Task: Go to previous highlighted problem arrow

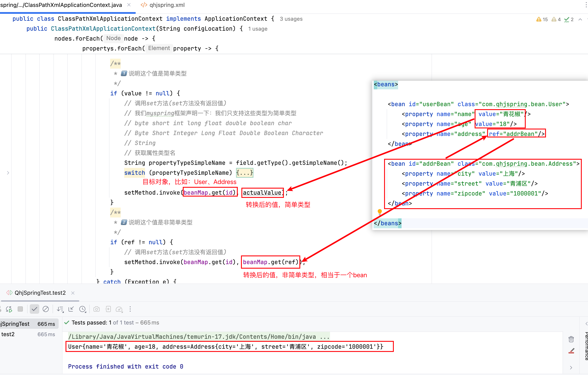Action: [580, 19]
